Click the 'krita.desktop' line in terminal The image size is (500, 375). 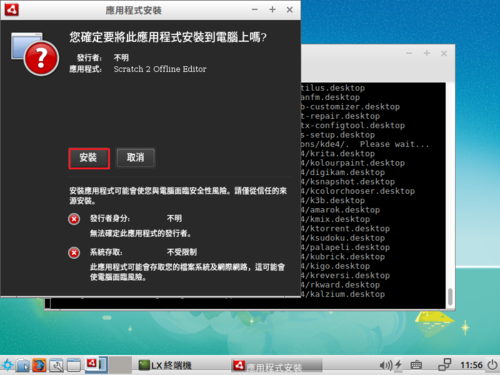click(338, 154)
